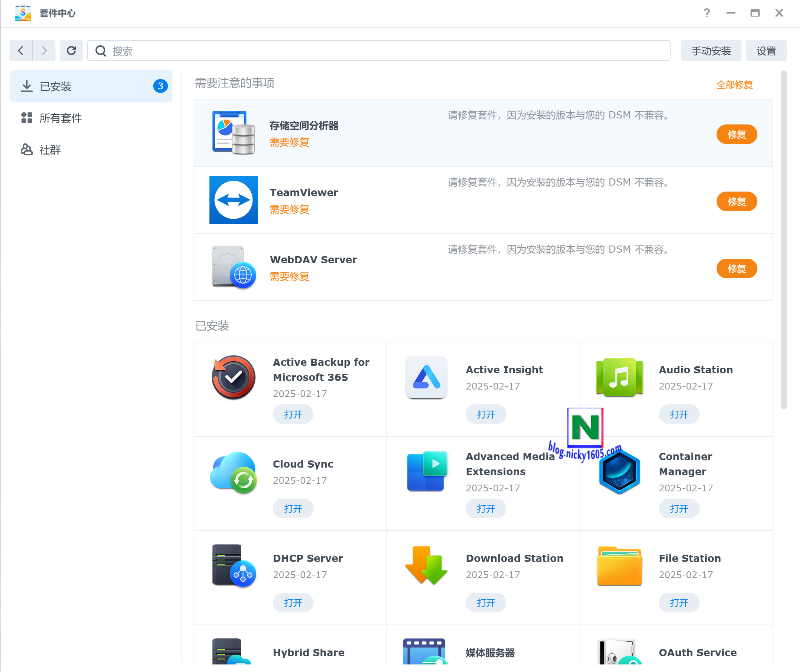
Task: Click the OAuth Service package name
Action: pyautogui.click(x=697, y=652)
